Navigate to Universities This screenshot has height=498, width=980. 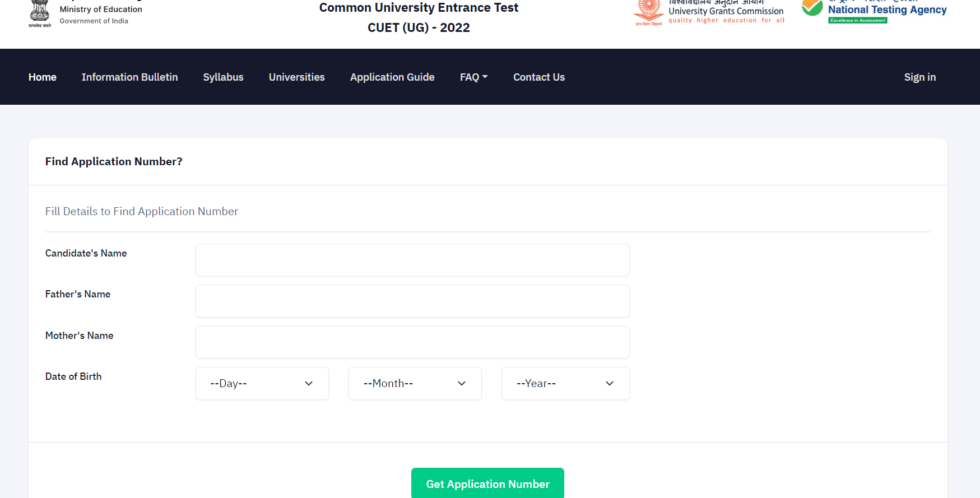297,77
